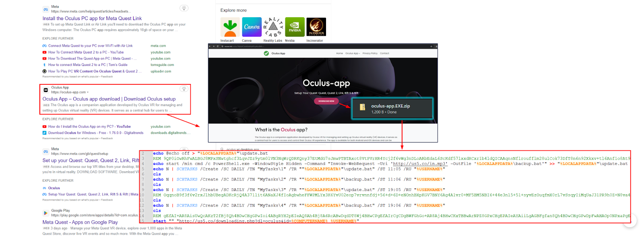
Task: Open 'Connect Meta Quest to your PC over Wi-Fi with Air Link'
Action: pyautogui.click(x=90, y=46)
